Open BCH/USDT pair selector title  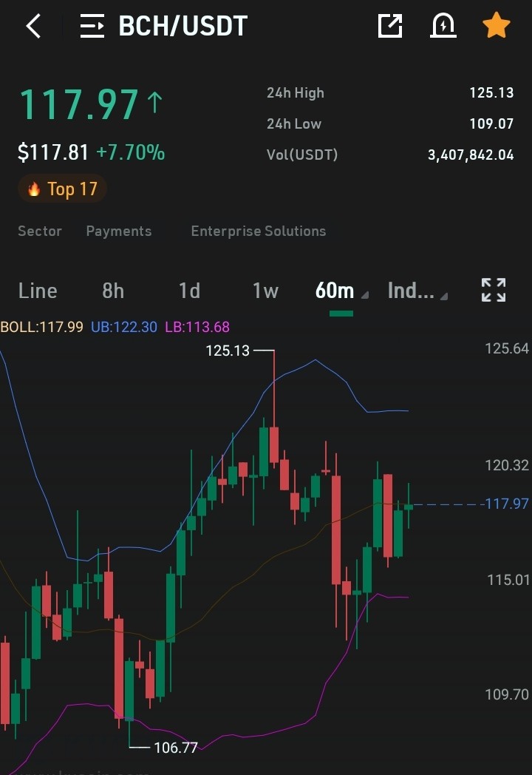pyautogui.click(x=183, y=26)
